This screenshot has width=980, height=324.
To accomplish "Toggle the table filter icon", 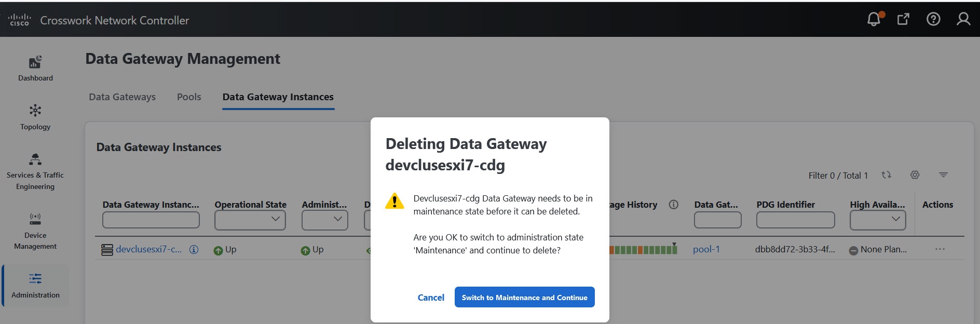I will (944, 175).
